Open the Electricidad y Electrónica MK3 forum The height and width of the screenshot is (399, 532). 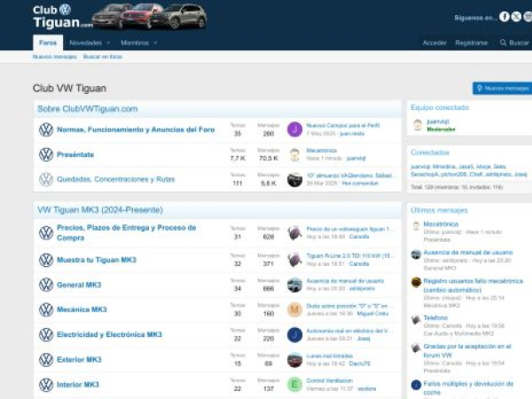109,334
